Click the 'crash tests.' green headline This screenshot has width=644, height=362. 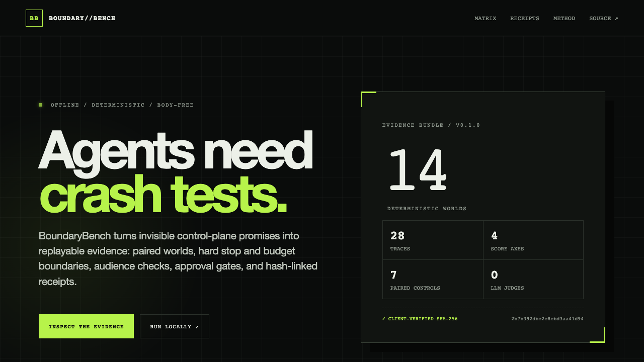(x=163, y=194)
